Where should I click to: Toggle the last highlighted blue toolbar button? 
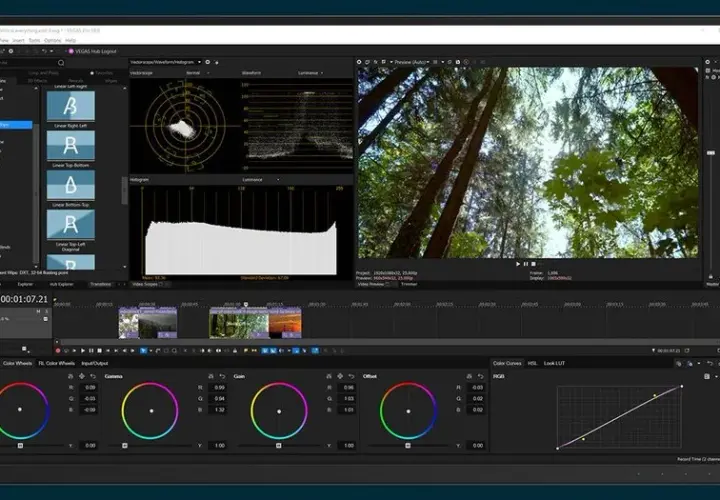[315, 351]
